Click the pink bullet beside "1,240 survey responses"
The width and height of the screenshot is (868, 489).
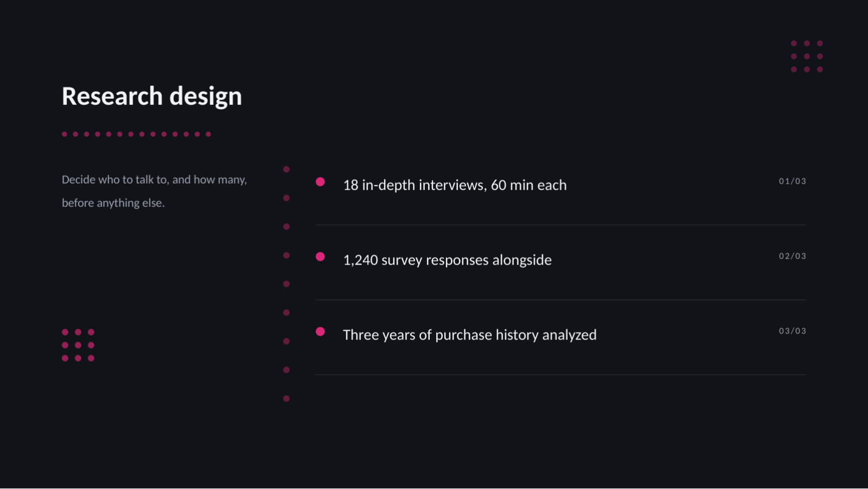click(x=320, y=256)
